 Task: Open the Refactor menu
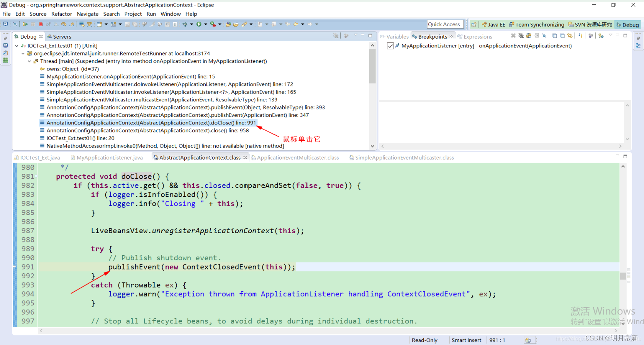tap(62, 14)
